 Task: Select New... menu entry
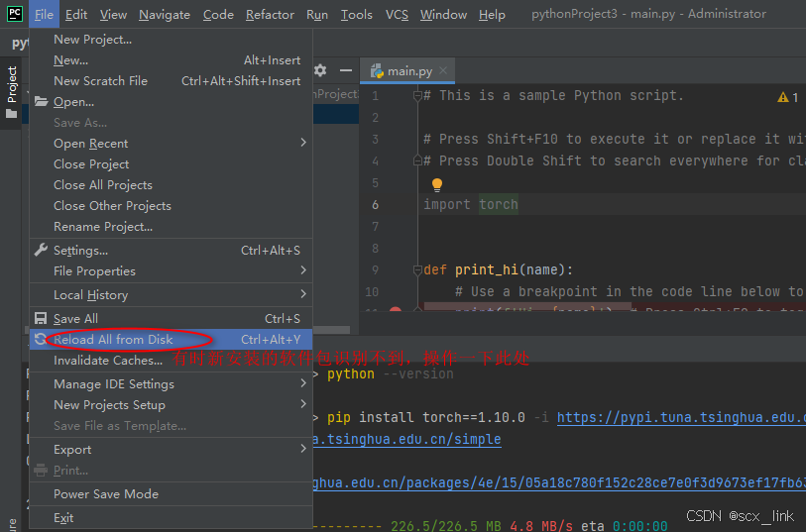171,60
